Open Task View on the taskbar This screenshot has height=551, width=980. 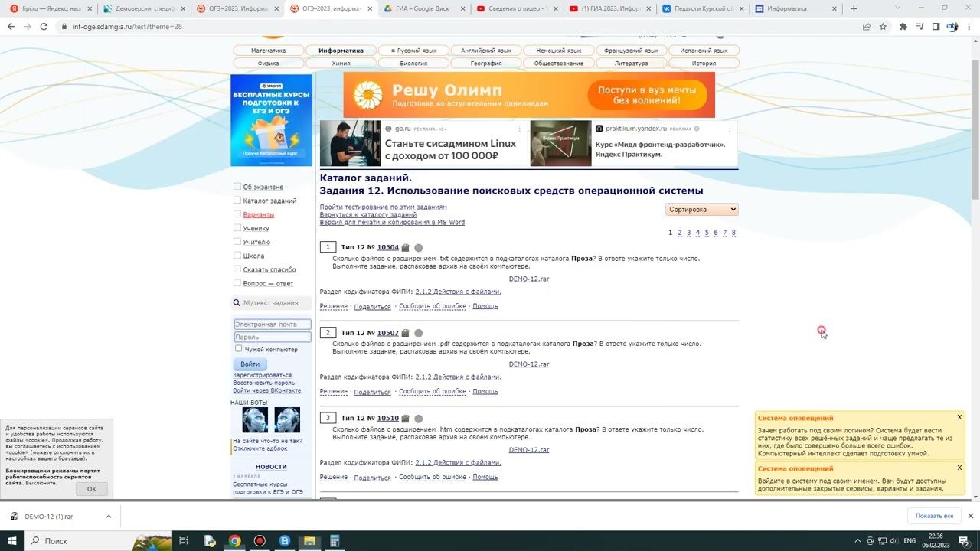click(184, 540)
